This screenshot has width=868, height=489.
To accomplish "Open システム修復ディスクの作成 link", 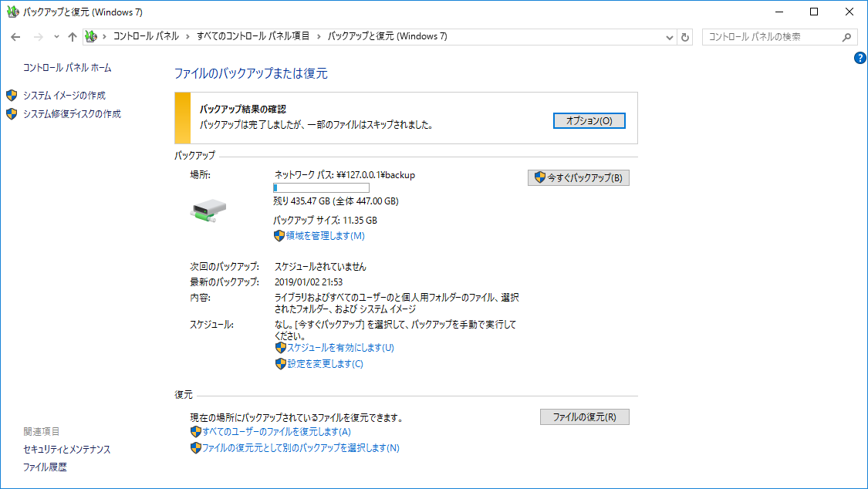I will [x=72, y=114].
